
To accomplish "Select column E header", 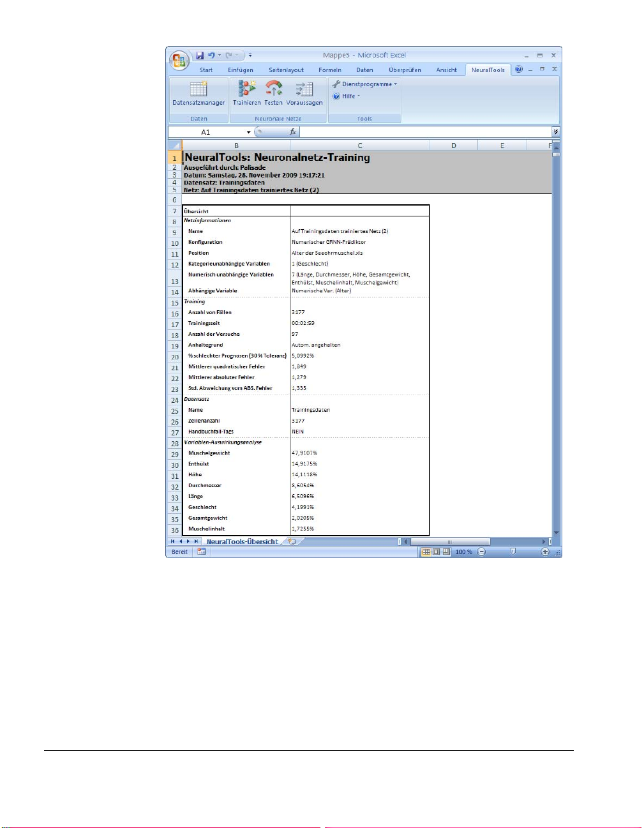I will 502,146.
